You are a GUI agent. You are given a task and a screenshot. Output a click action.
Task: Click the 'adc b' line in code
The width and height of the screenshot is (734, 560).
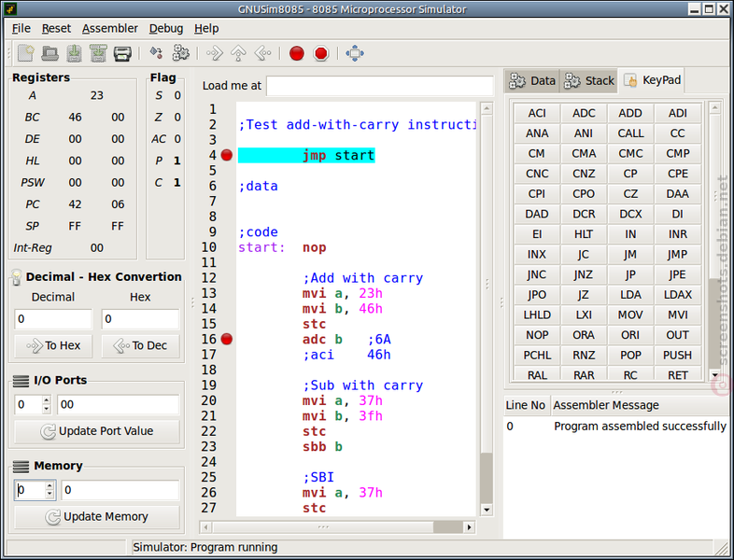[322, 339]
